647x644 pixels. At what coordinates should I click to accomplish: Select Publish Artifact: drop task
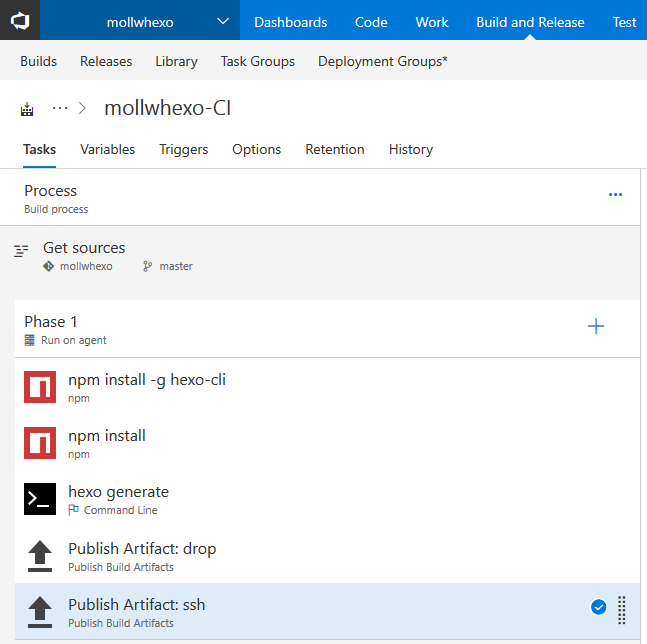327,555
